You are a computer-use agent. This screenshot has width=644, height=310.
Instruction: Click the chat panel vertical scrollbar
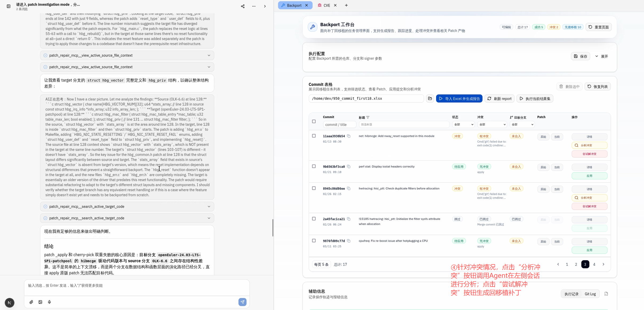tap(273, 228)
